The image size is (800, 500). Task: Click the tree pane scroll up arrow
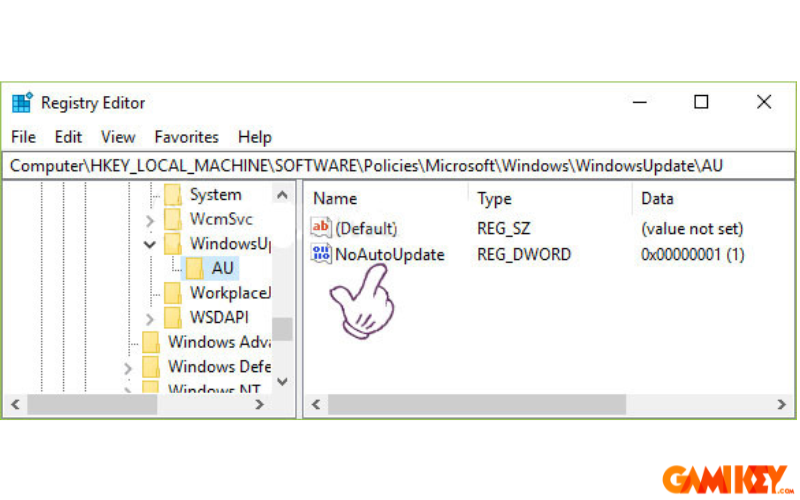click(282, 194)
